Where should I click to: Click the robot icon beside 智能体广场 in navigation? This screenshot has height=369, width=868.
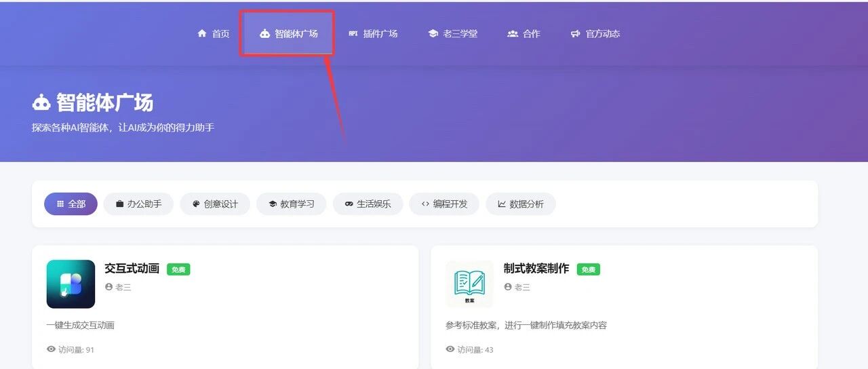click(x=264, y=33)
